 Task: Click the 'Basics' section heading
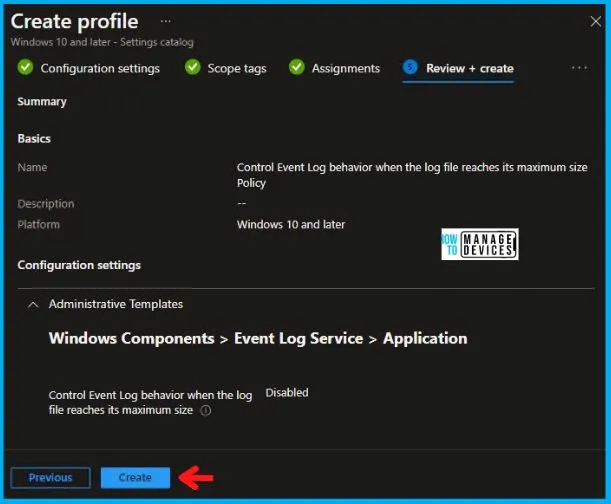click(x=34, y=138)
